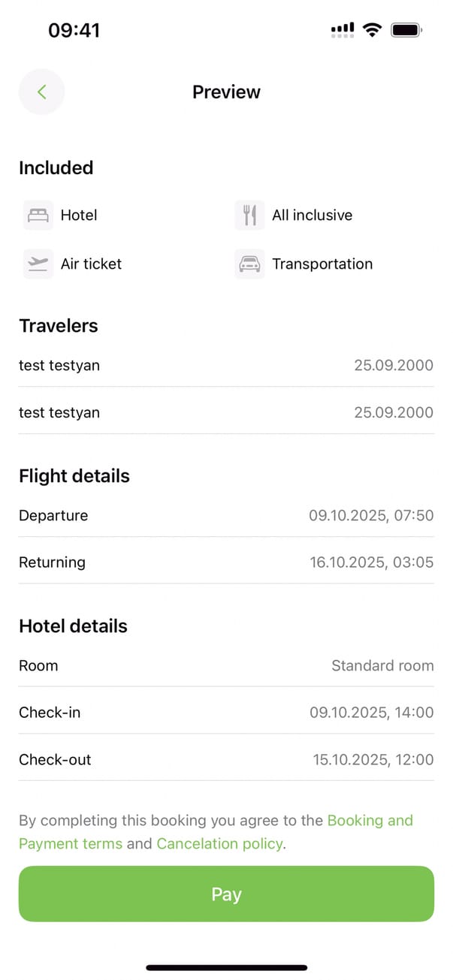Tap the Check-out time 15.10.2025, 12:00
Screen dimensions: 453x980
[373, 760]
